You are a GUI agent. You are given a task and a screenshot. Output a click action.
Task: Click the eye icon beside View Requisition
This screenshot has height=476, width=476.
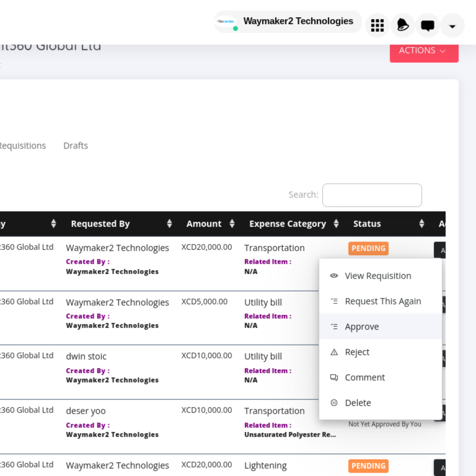334,275
